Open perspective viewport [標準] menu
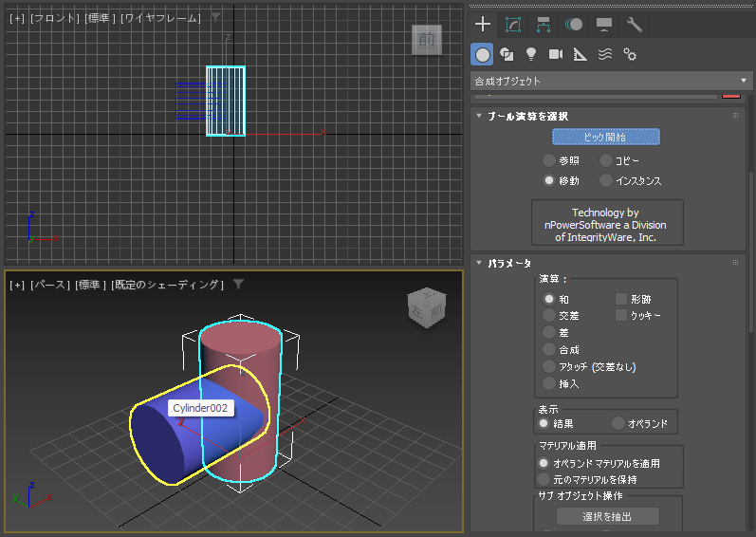This screenshot has height=537, width=756. click(x=91, y=285)
